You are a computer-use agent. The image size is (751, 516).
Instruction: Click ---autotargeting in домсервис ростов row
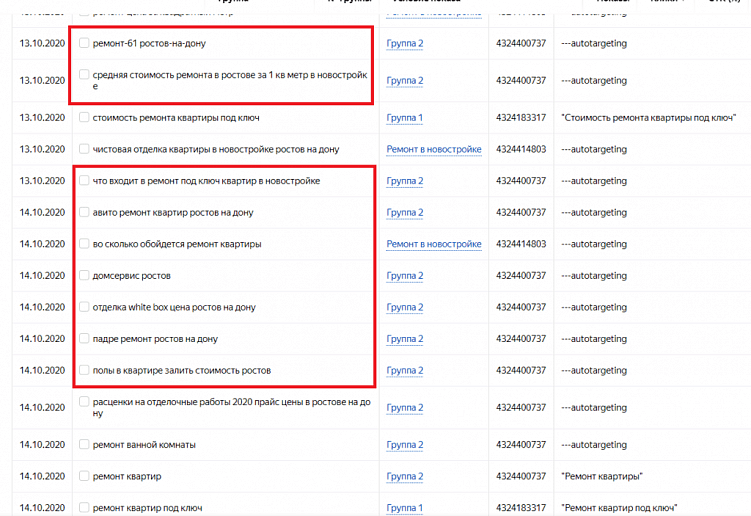pos(594,276)
